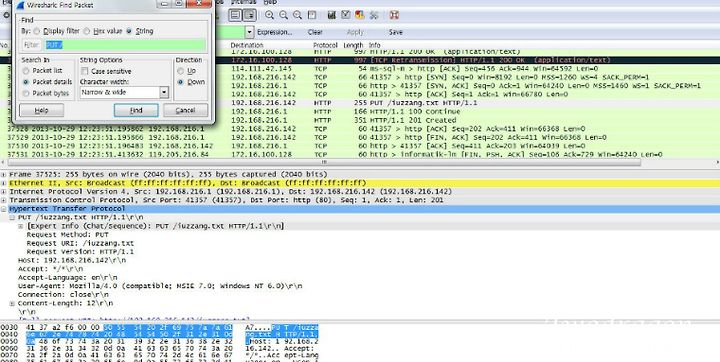Viewport: 720px width, 362px height.
Task: Select the TCP Retransmission packet row
Action: click(360, 60)
